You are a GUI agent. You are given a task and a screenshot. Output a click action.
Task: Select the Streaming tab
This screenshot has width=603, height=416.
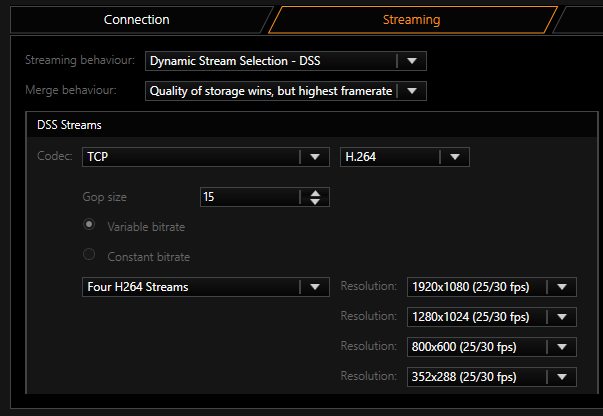[411, 20]
